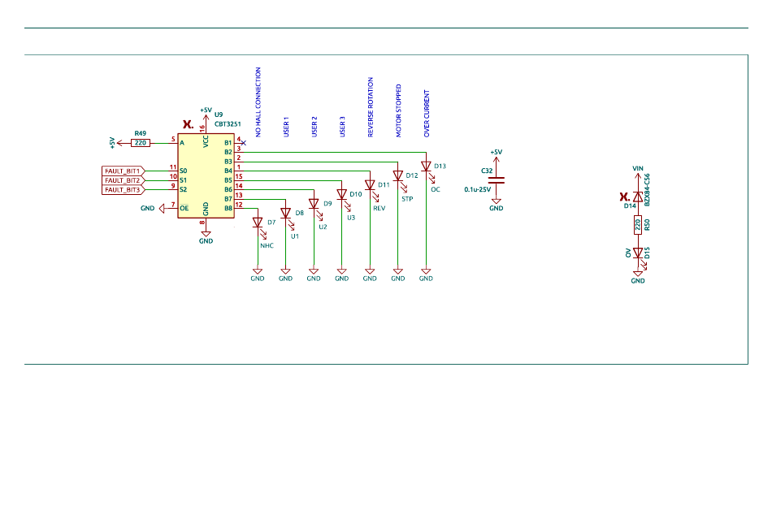Click the CBT3251 value text

point(228,124)
